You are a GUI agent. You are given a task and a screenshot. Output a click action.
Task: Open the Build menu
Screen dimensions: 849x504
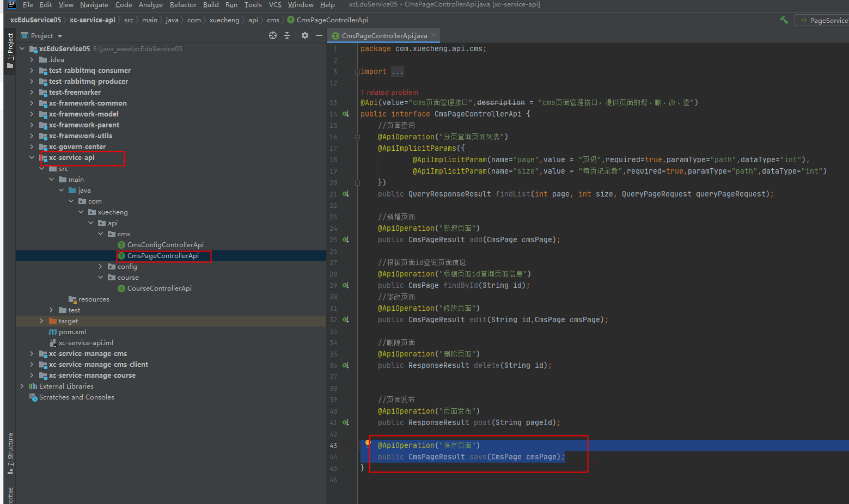click(x=211, y=4)
